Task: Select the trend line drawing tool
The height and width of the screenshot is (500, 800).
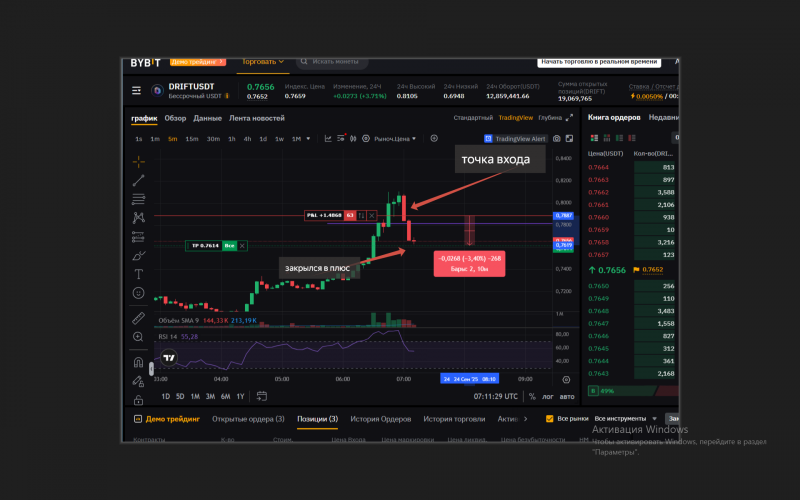Action: tap(138, 180)
